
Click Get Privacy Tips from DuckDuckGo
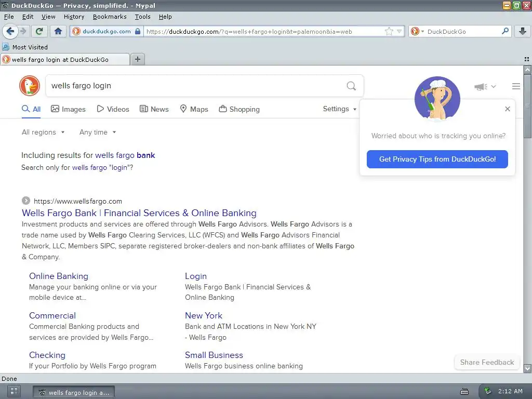coord(437,159)
